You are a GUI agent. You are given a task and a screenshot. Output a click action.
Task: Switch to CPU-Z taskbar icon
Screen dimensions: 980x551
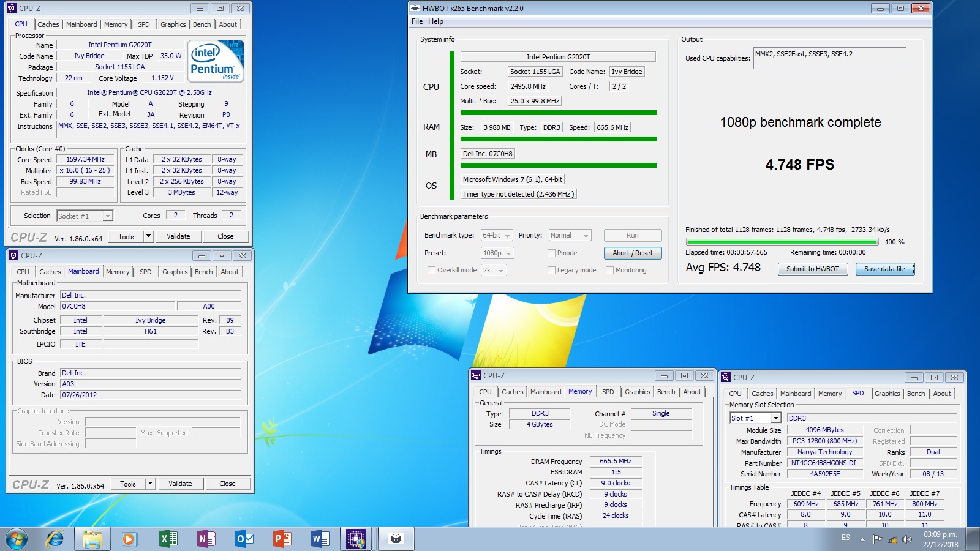[356, 539]
